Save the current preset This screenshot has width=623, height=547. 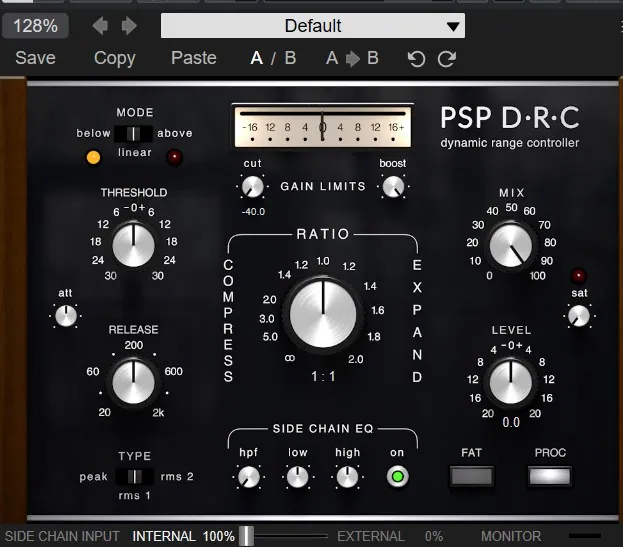(x=35, y=58)
